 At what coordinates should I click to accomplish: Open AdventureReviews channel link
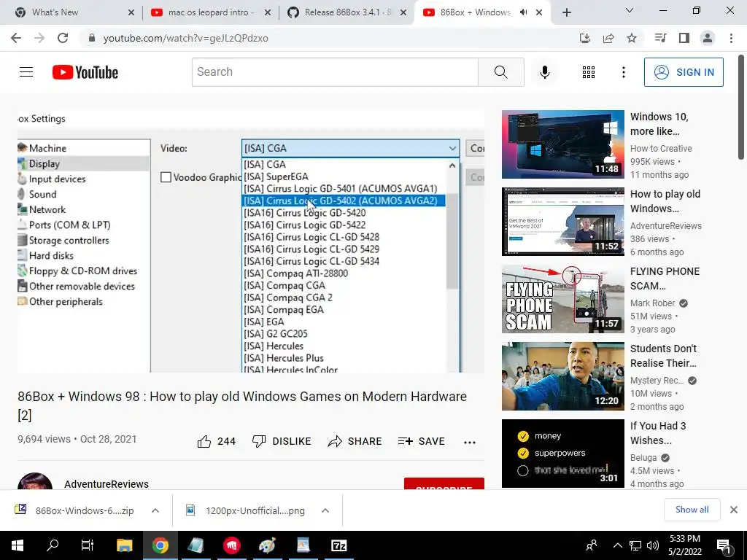[x=107, y=484]
